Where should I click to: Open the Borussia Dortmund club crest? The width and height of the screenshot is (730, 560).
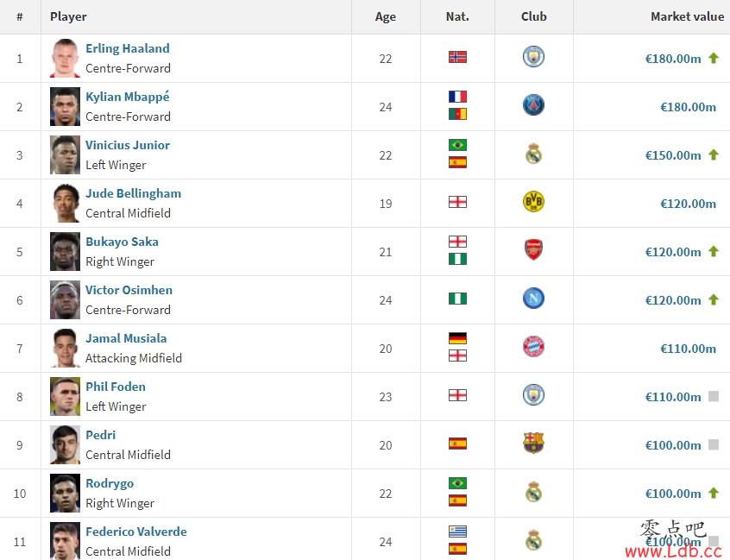pyautogui.click(x=533, y=202)
